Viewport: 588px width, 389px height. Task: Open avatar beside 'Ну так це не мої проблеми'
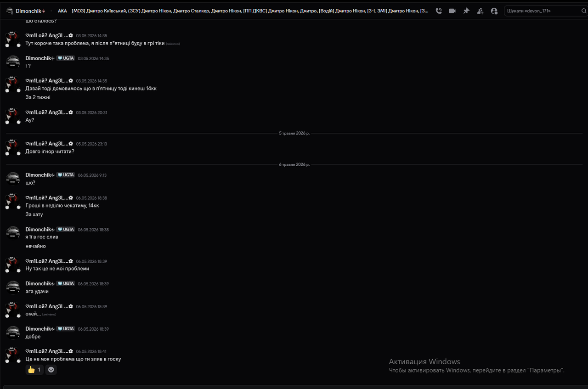[13, 265]
